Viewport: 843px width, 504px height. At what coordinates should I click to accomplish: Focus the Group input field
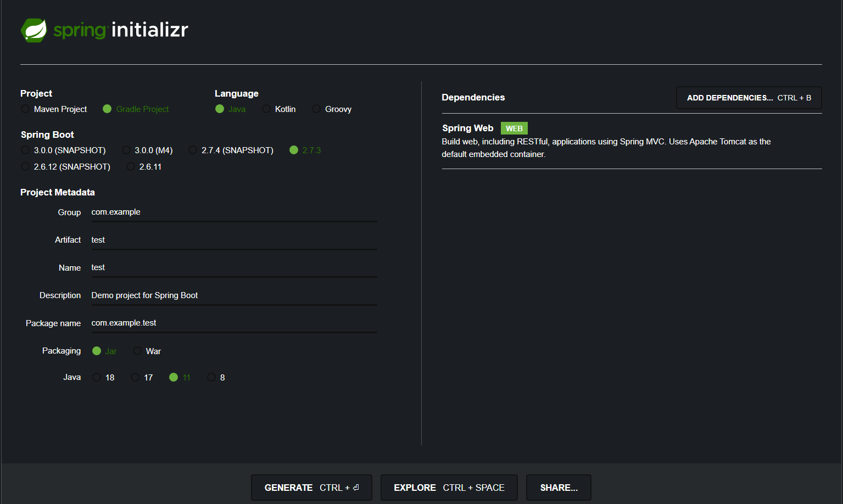pos(234,212)
